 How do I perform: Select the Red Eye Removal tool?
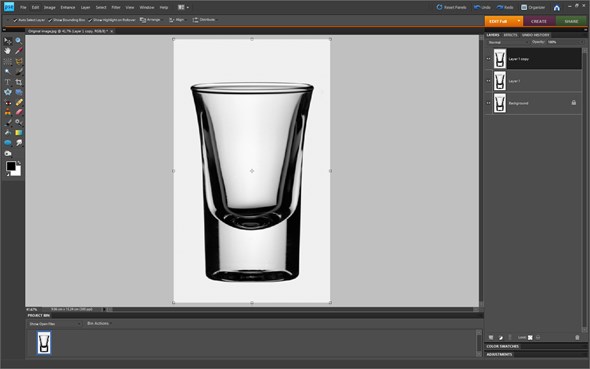[8, 102]
